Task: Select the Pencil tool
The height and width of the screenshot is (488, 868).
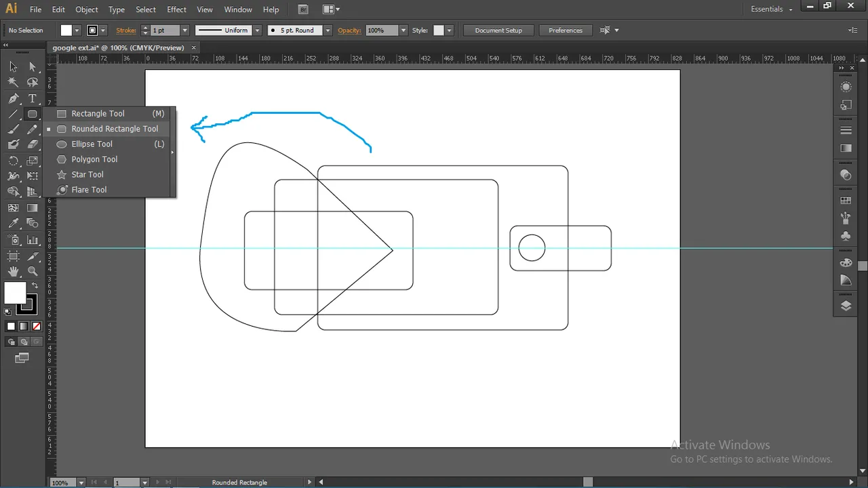Action: click(x=32, y=129)
